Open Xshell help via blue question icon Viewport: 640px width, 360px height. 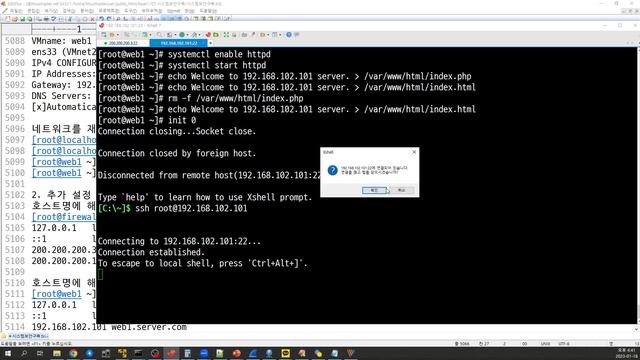click(x=289, y=35)
